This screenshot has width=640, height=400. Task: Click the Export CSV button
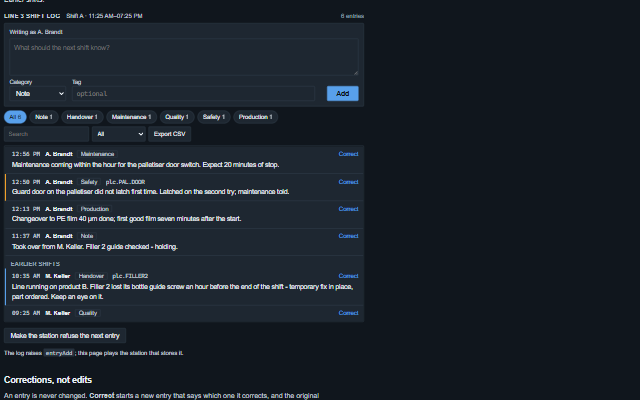[169, 134]
